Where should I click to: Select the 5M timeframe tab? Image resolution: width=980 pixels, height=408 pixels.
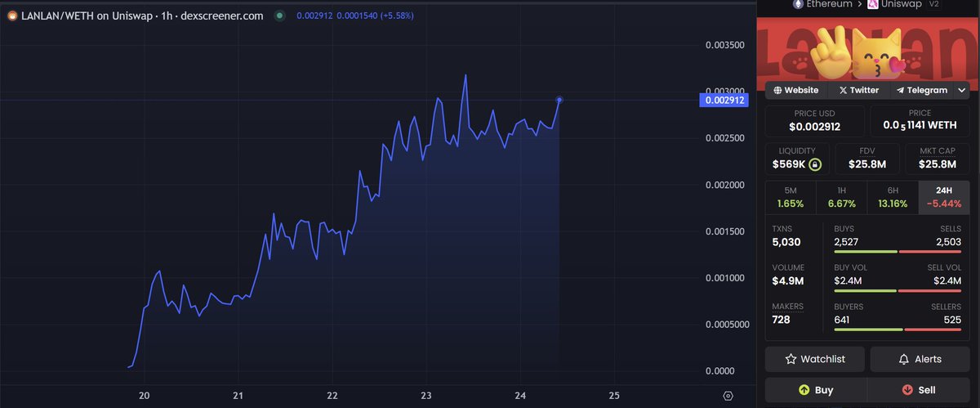tap(791, 197)
